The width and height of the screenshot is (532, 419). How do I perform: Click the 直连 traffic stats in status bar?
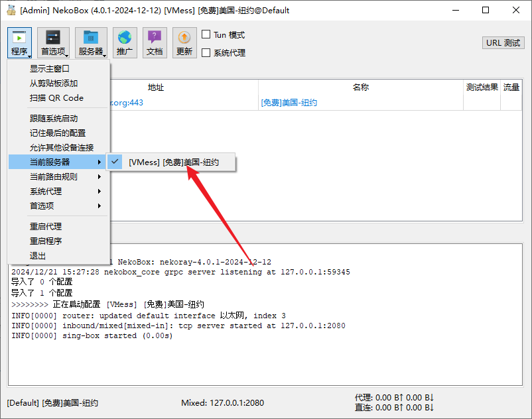(x=394, y=408)
